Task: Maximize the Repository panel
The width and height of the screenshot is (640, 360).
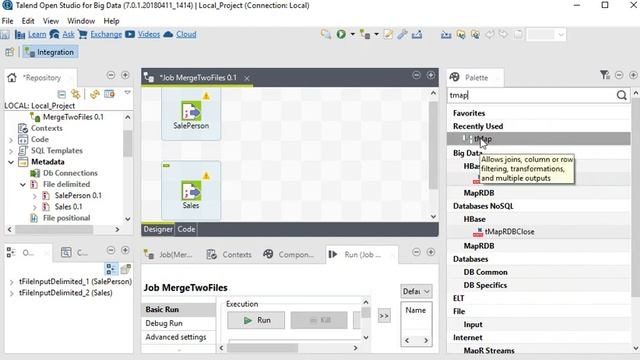Action: pyautogui.click(x=125, y=76)
